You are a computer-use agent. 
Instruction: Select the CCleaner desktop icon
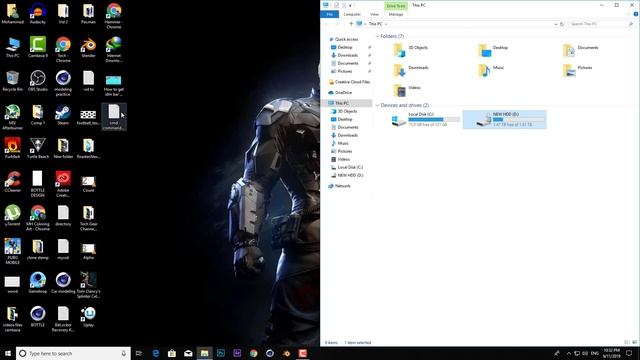[12, 182]
